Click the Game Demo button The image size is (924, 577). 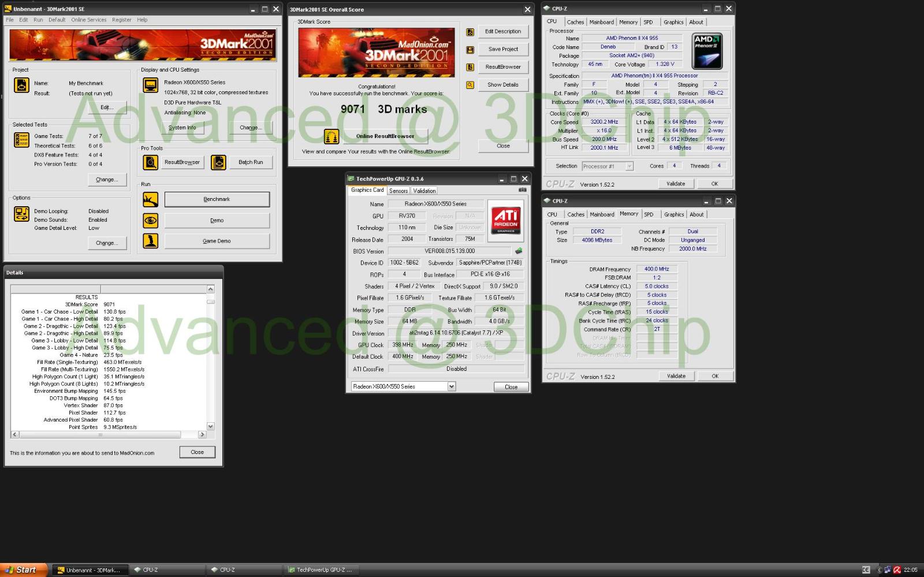217,241
